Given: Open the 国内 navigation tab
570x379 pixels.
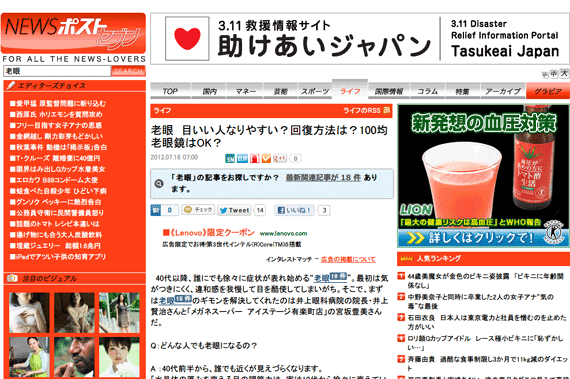Looking at the screenshot, I should click(x=209, y=91).
